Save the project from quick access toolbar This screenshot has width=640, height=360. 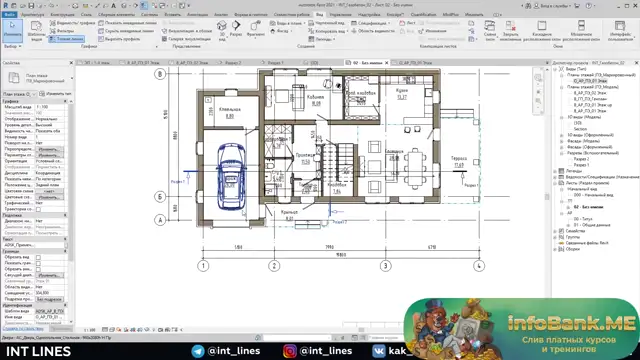(x=31, y=6)
